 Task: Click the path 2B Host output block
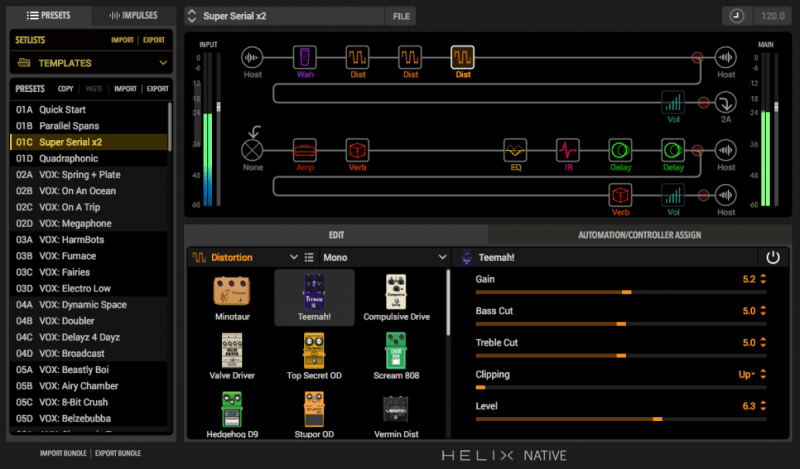tap(726, 195)
